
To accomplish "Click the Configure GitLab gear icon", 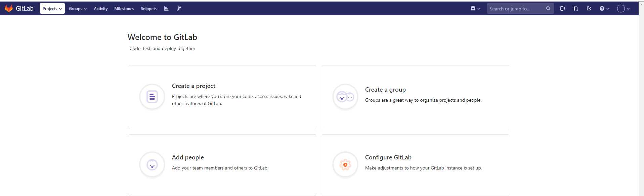I will click(x=345, y=164).
